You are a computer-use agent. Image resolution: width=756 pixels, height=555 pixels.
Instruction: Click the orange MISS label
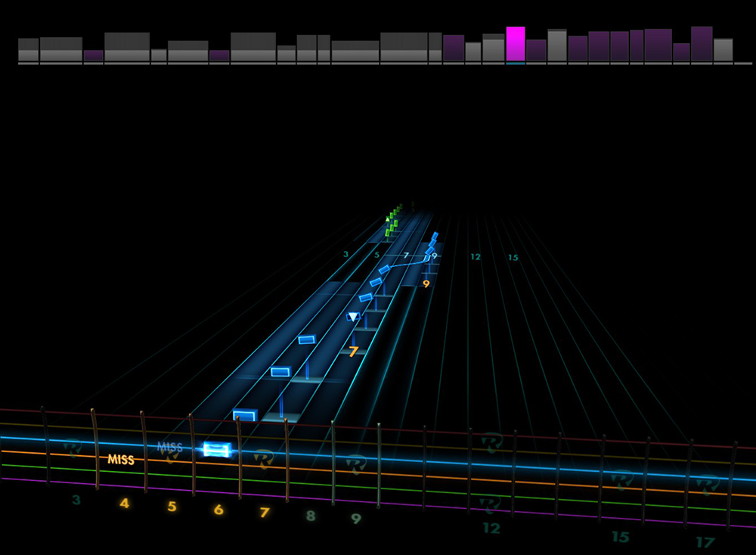pos(120,460)
